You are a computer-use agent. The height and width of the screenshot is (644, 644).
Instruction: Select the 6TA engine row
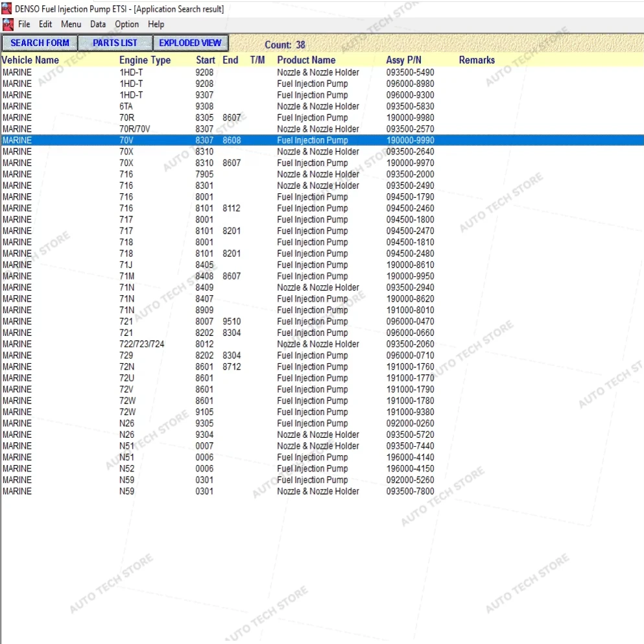(x=322, y=106)
